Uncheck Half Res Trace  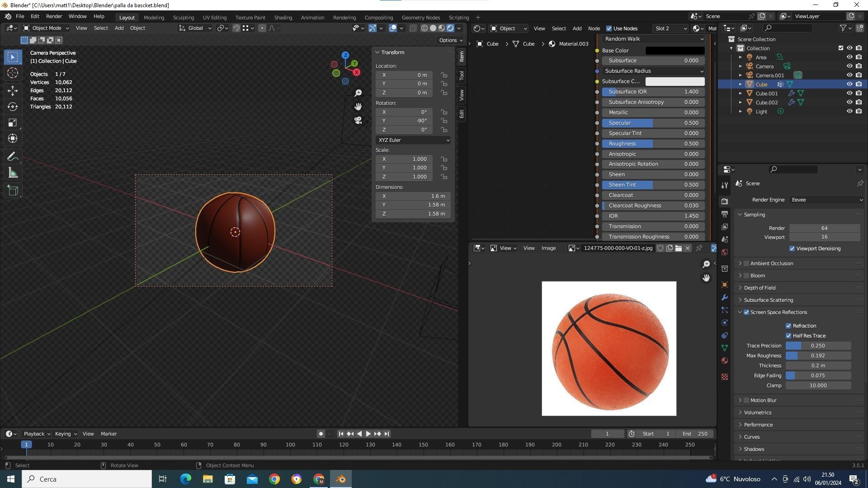[x=788, y=336]
